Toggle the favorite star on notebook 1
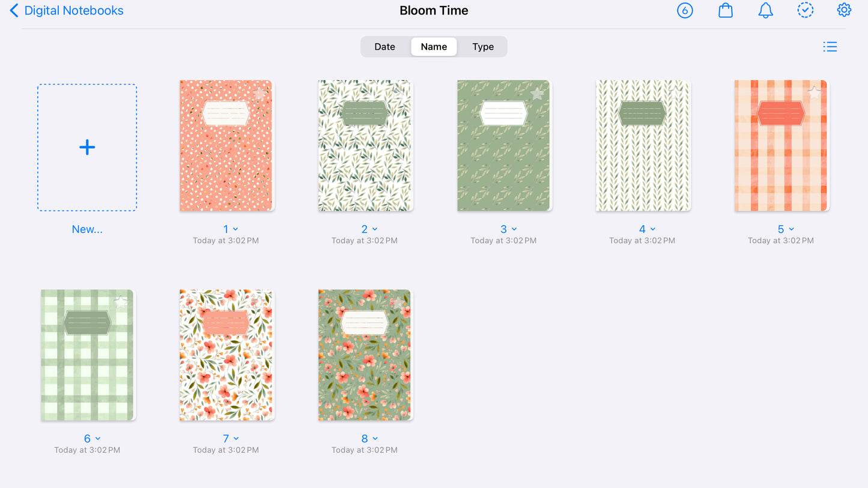 tap(259, 93)
